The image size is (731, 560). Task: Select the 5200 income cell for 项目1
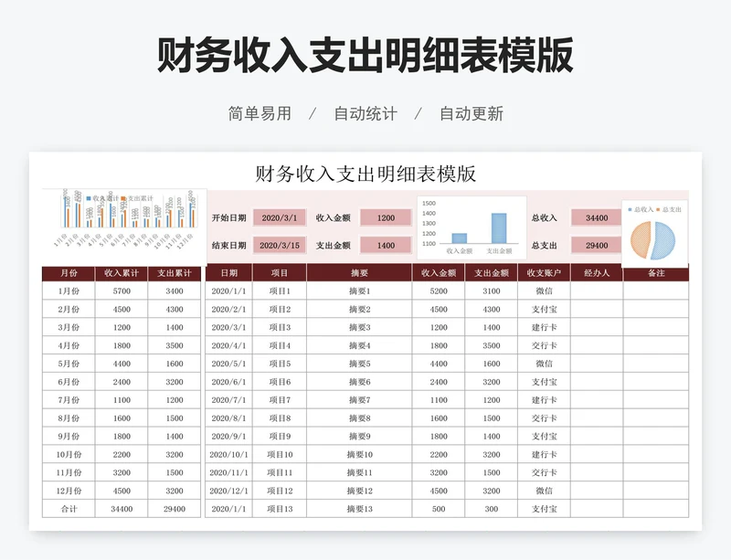439,291
